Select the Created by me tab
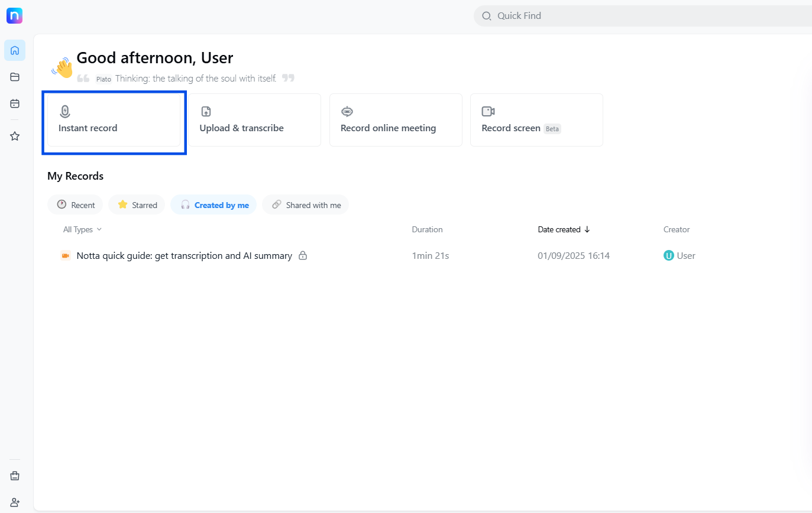 (213, 204)
